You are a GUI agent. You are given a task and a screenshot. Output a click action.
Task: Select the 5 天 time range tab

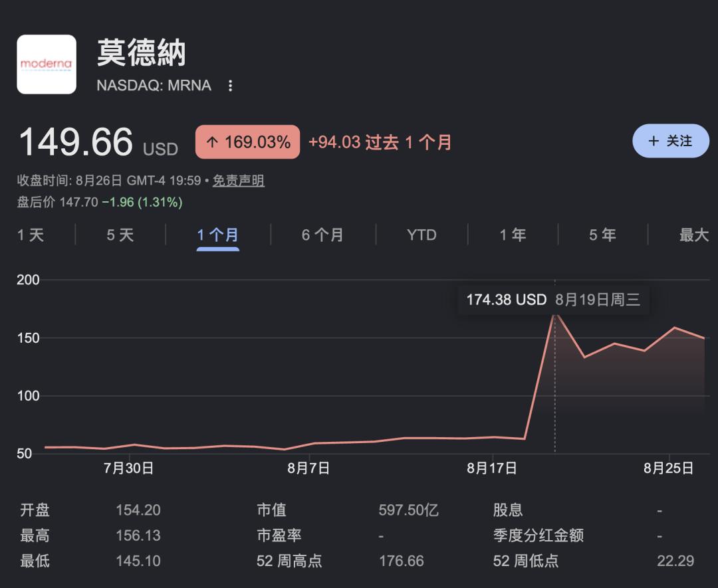(x=120, y=235)
